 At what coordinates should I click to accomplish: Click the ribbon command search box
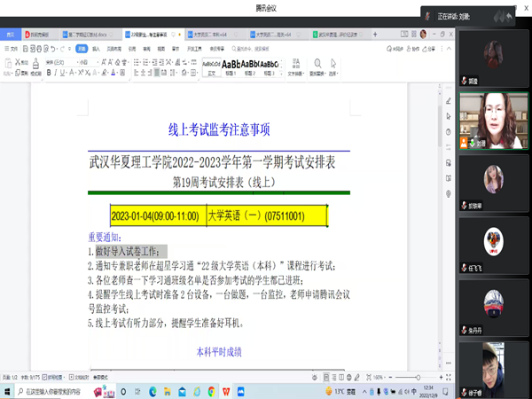coord(251,49)
